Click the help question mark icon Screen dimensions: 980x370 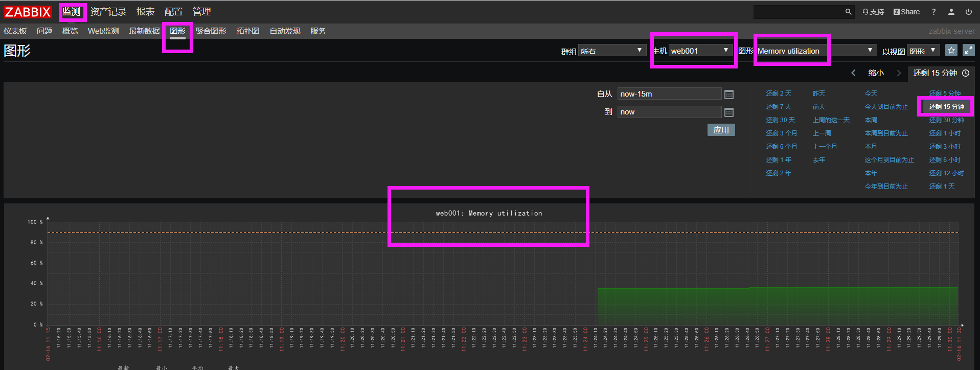coord(933,12)
